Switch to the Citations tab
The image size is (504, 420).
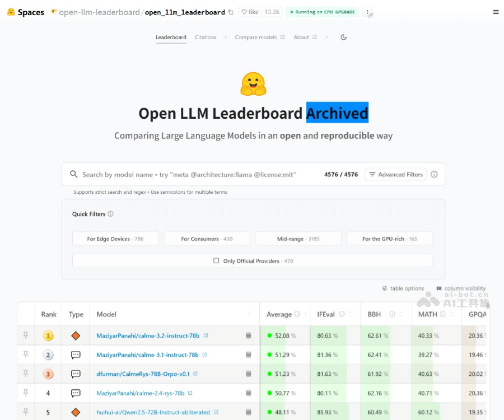[x=206, y=37]
